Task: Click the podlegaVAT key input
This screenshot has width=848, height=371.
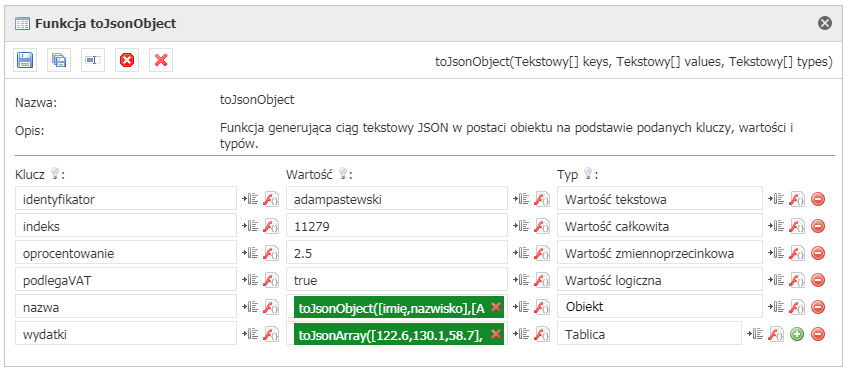Action: point(126,279)
